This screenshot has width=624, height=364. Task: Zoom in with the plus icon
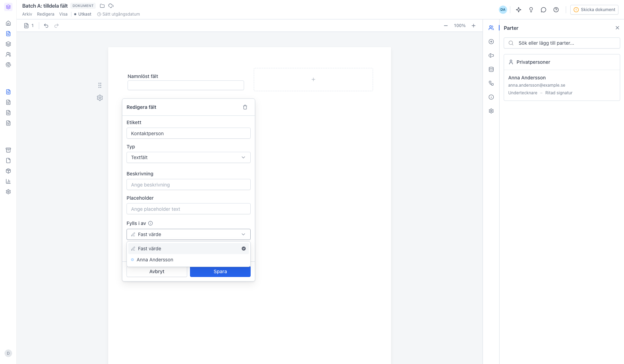tap(474, 26)
